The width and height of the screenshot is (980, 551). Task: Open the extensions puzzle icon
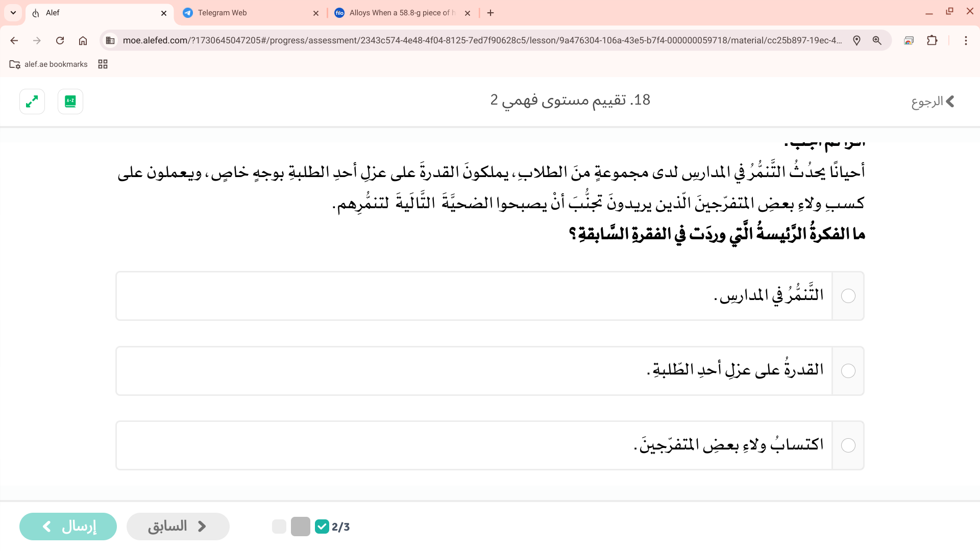tap(932, 40)
